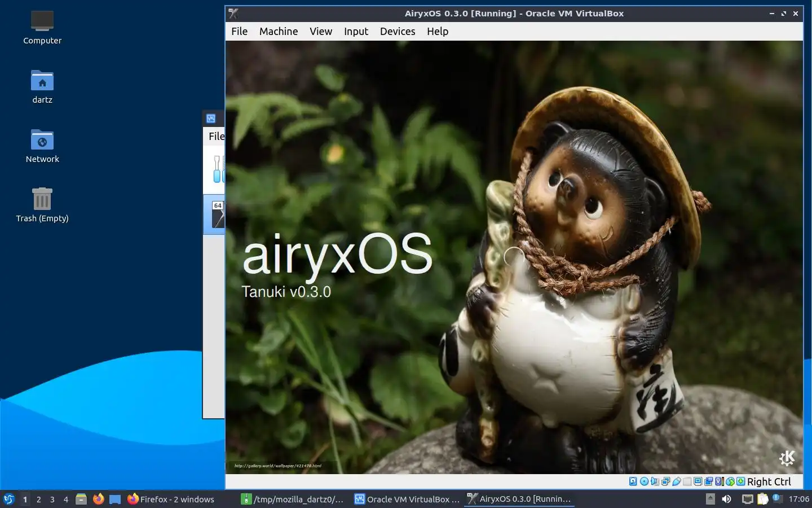The width and height of the screenshot is (812, 508).
Task: Click the File menu in the background VirtualBox Manager
Action: point(217,136)
